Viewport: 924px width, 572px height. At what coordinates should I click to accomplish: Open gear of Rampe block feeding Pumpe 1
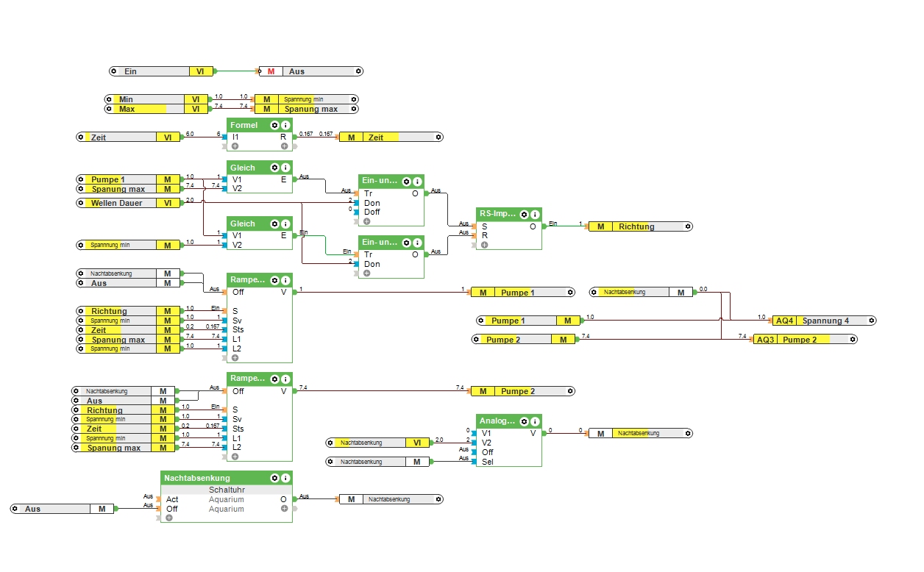pyautogui.click(x=274, y=280)
